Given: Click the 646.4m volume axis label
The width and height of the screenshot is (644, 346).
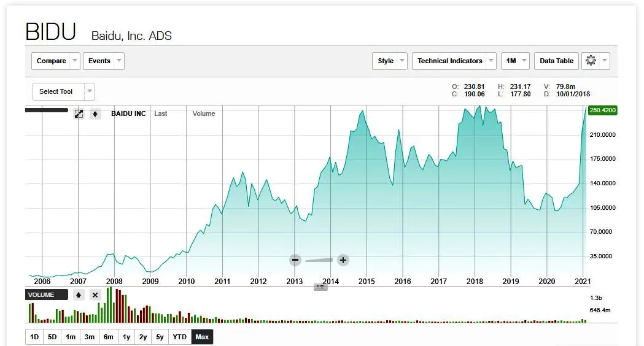Looking at the screenshot, I should click(x=600, y=310).
